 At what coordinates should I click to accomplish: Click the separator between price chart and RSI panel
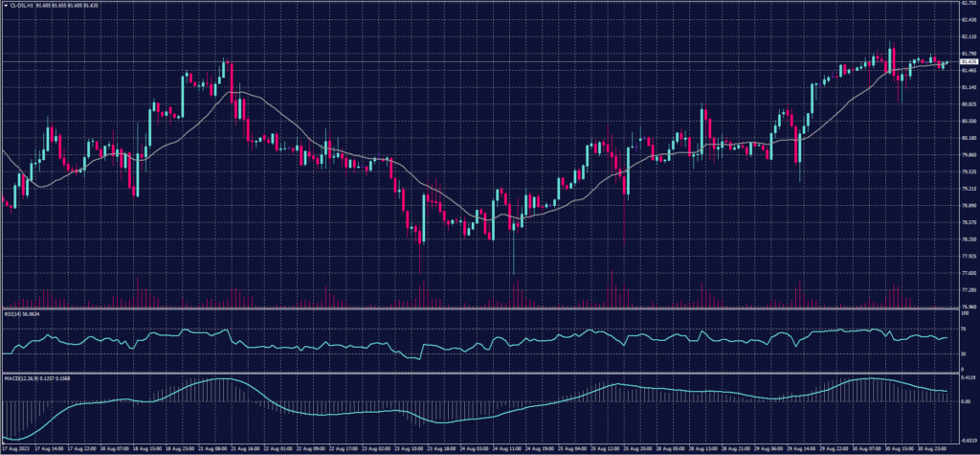click(x=479, y=308)
